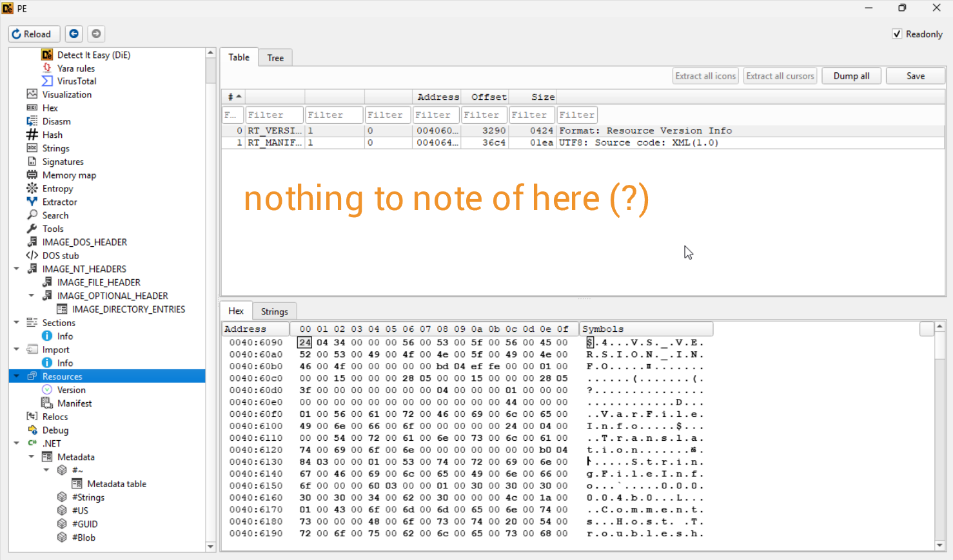This screenshot has width=953, height=560.
Task: Click the Address column filter field
Action: tap(436, 115)
